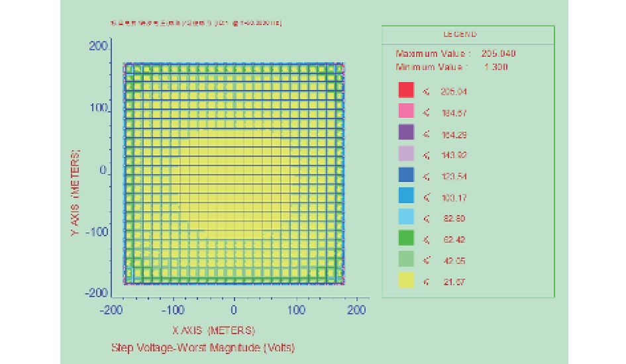The height and width of the screenshot is (364, 626).
Task: Select the pink 184.67 legend swatch
Action: click(406, 112)
